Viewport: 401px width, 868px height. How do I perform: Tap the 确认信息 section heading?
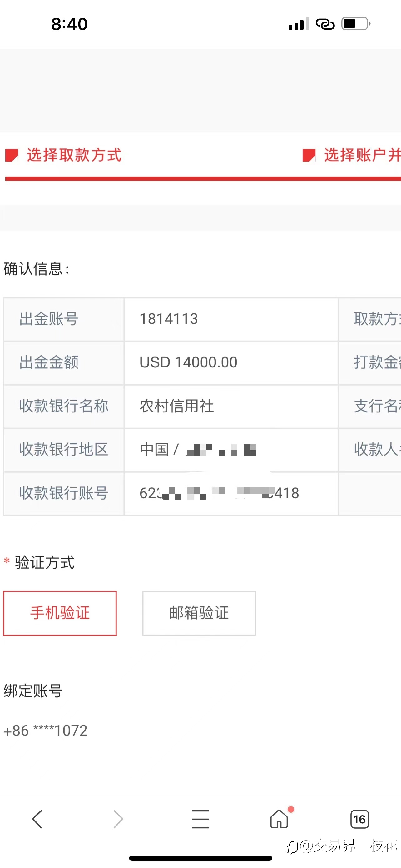coord(37,269)
